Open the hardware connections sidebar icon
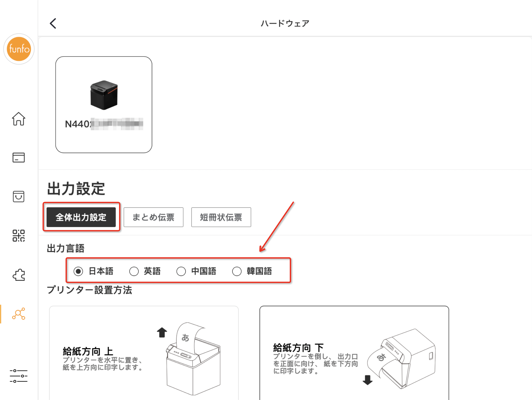This screenshot has height=400, width=532. pos(18,314)
